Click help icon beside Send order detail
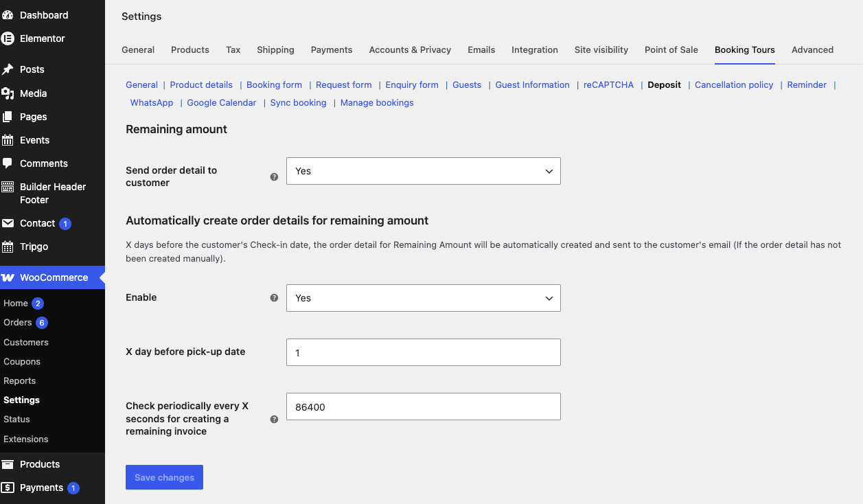 (x=274, y=177)
